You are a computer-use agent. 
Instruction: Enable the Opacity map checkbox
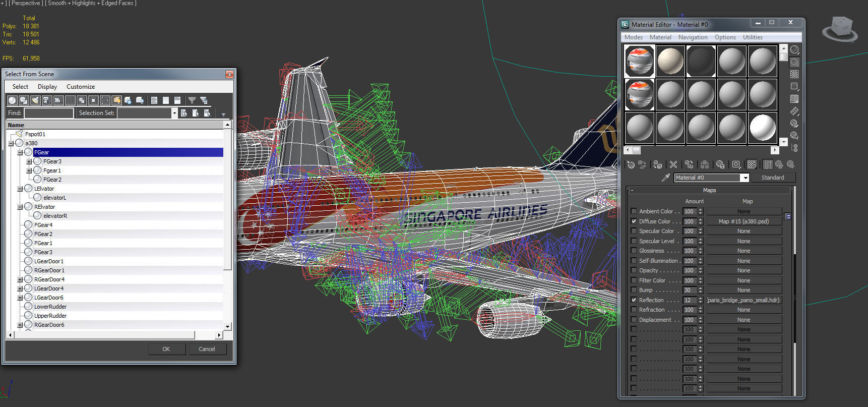(x=634, y=270)
